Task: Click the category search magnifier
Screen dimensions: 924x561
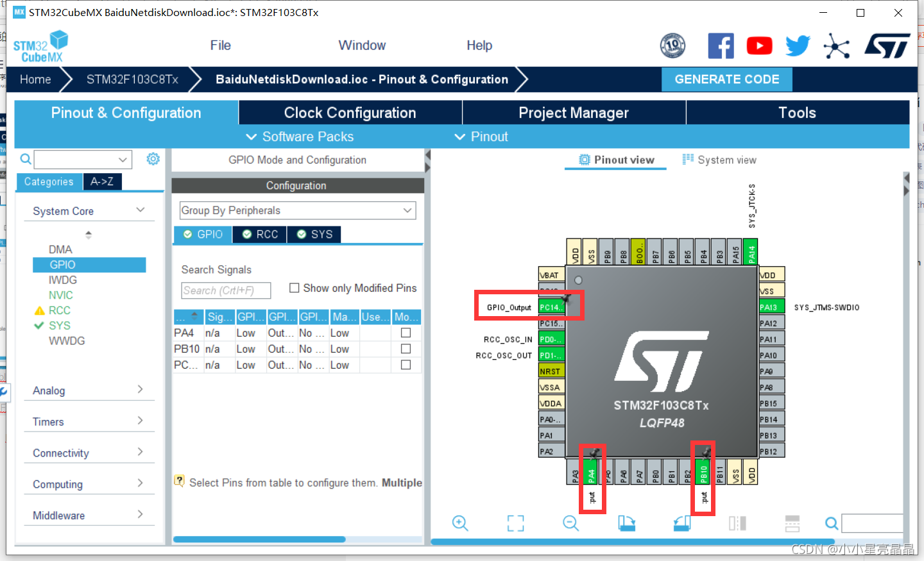Action: [x=26, y=159]
